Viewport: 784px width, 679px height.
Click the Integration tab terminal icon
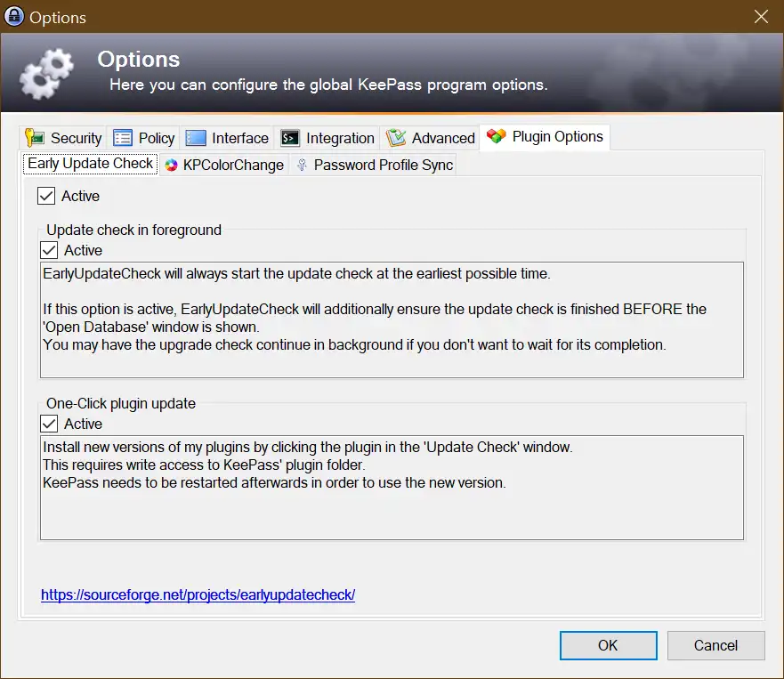290,138
